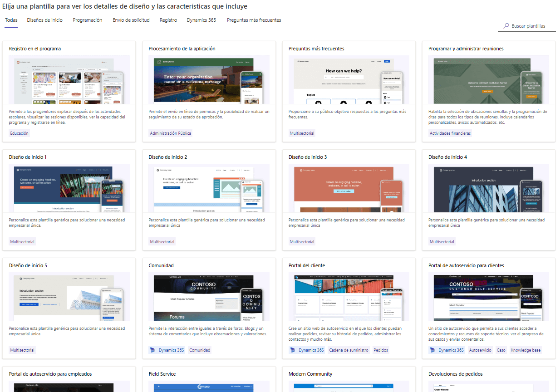Open the Comunidad template thumbnail

coord(209,297)
